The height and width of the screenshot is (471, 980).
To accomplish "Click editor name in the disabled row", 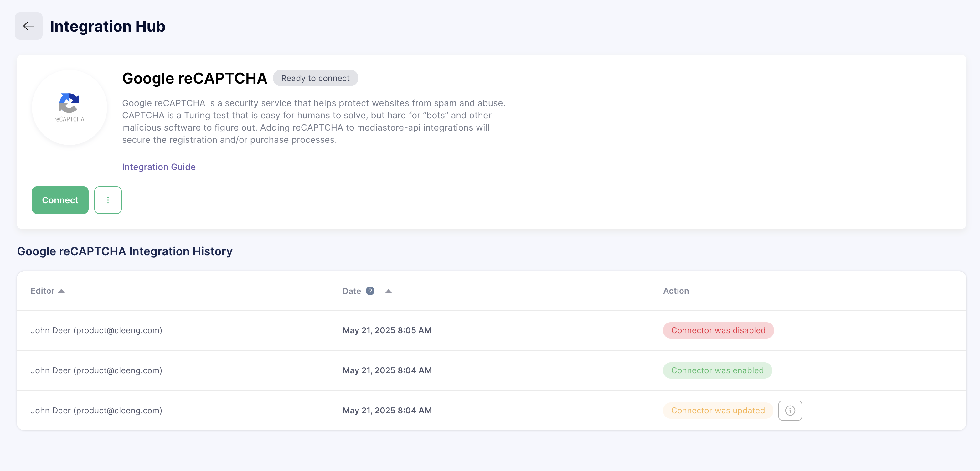I will (96, 330).
